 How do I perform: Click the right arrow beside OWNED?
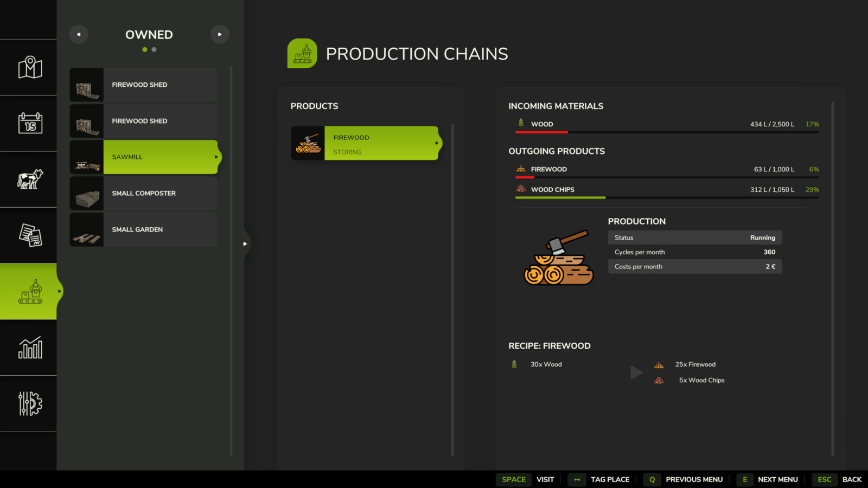click(x=220, y=34)
